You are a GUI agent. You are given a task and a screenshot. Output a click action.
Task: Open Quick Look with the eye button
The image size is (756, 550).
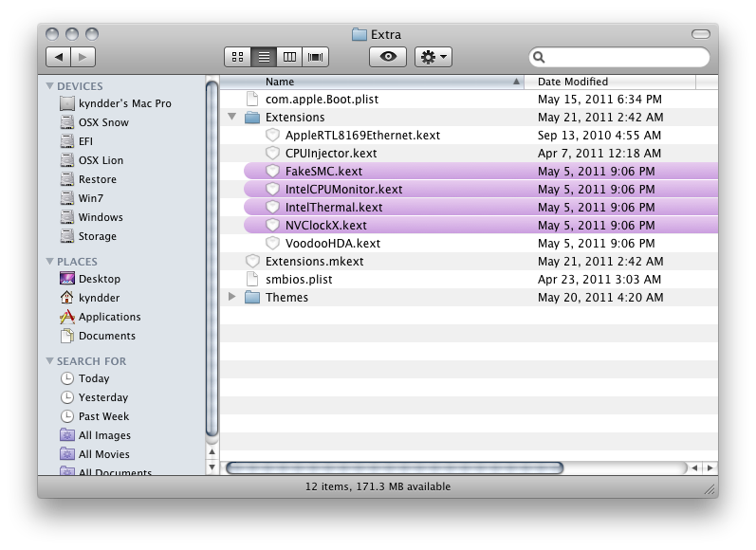(x=388, y=57)
